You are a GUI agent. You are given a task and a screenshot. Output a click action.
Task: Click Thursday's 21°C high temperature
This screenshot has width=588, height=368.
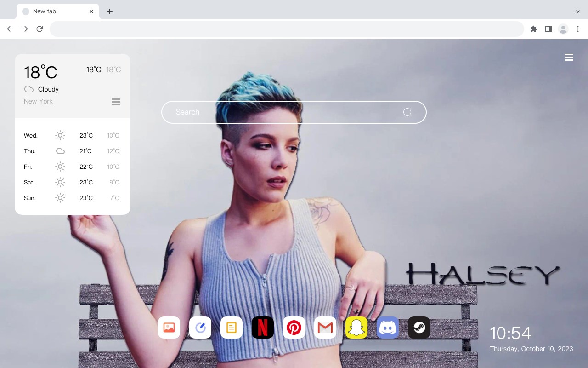[x=85, y=151]
